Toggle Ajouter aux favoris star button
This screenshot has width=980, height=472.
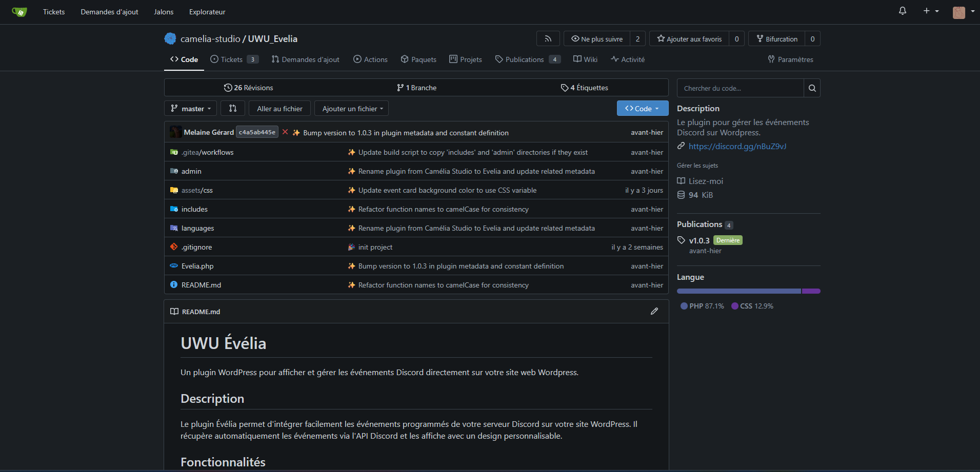point(689,39)
